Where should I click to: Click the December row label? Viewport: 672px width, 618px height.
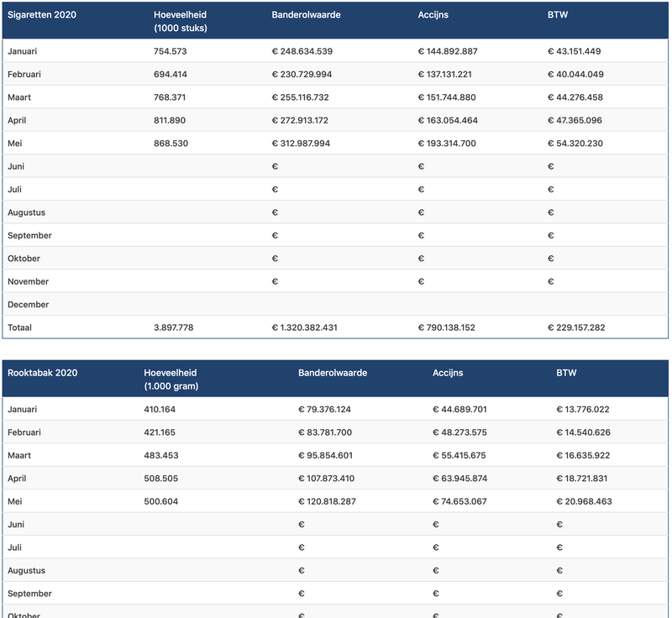coord(29,305)
